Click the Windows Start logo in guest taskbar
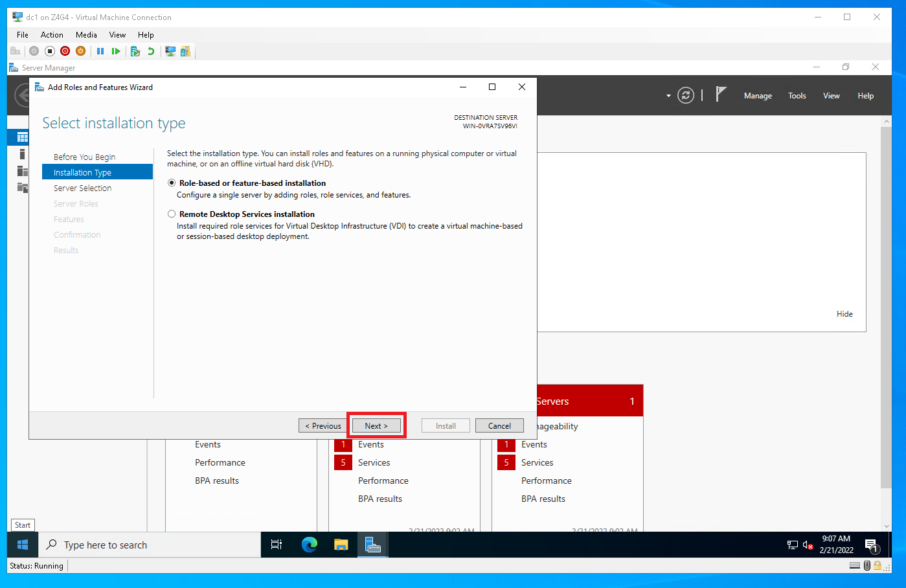 [23, 545]
